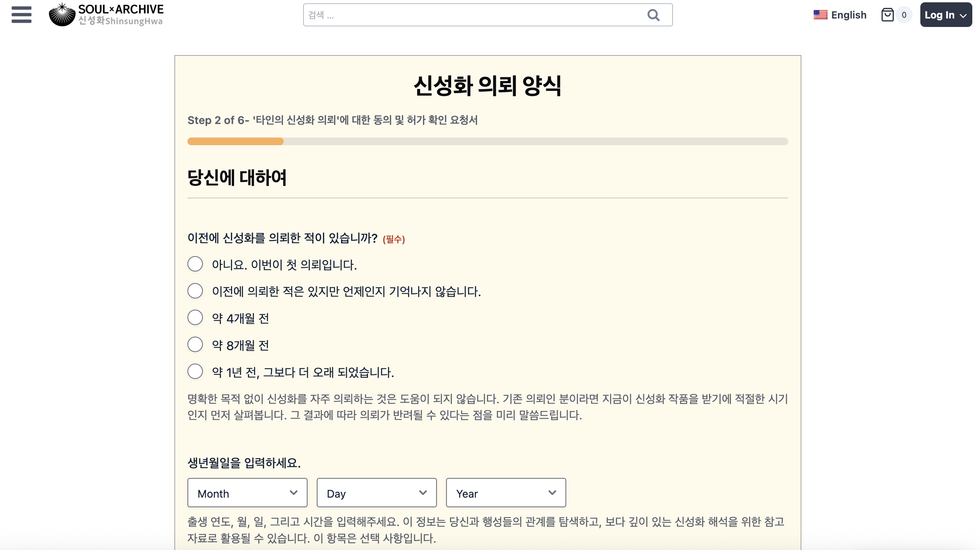980x550 pixels.
Task: Switch language via English menu item
Action: click(848, 15)
